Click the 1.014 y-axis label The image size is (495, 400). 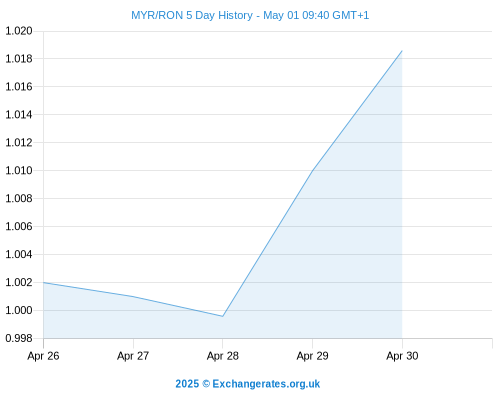point(19,115)
